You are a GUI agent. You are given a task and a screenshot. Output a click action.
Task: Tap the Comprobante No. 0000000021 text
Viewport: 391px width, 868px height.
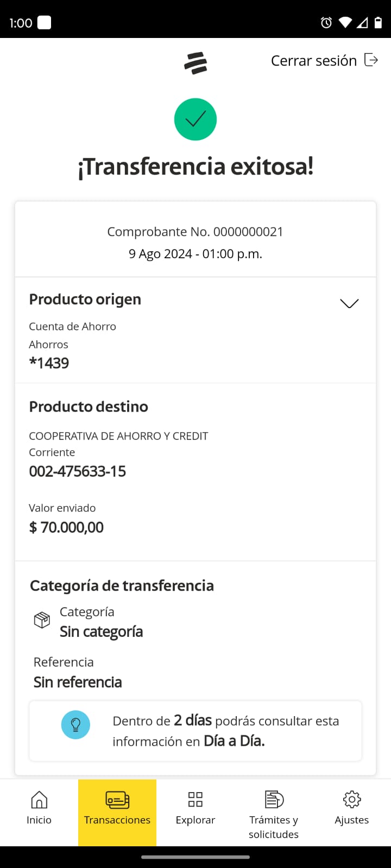click(195, 232)
